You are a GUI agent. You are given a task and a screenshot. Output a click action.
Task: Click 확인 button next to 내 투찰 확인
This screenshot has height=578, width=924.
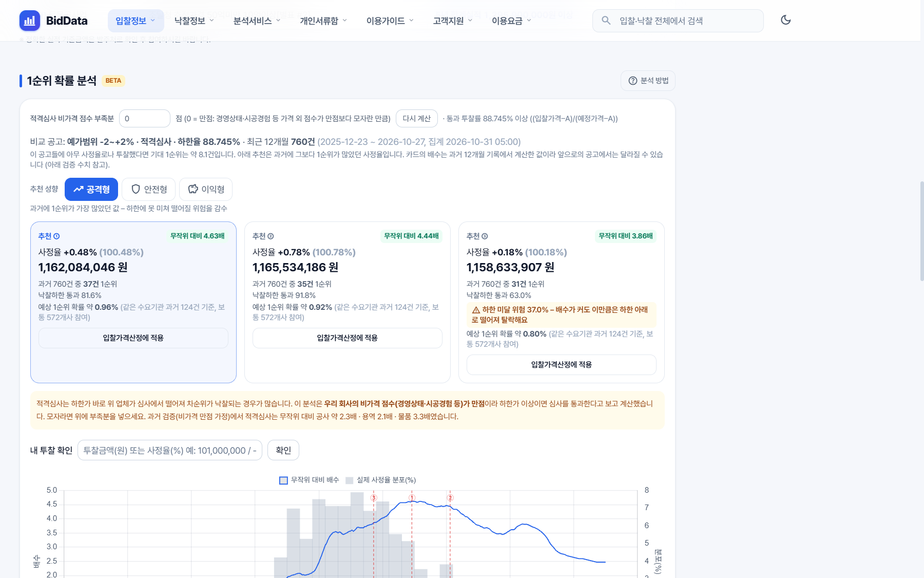(283, 450)
